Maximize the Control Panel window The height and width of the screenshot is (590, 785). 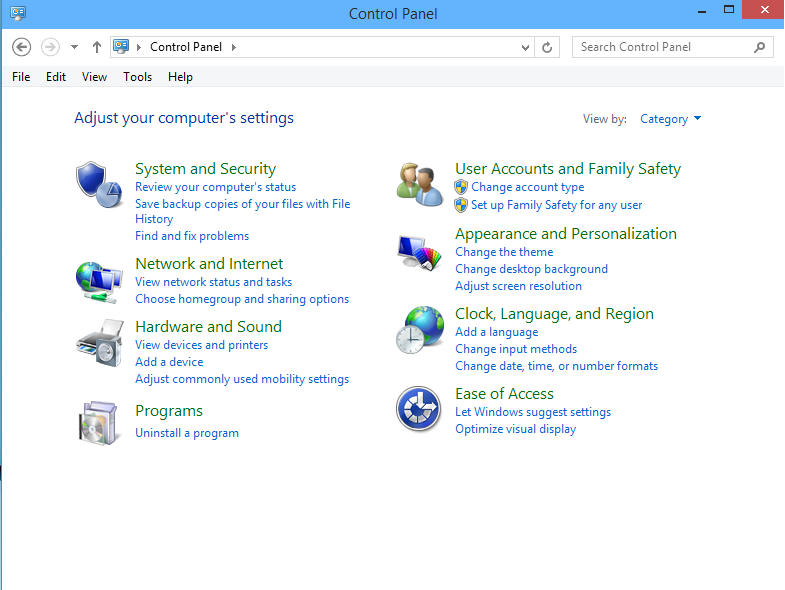pyautogui.click(x=729, y=10)
